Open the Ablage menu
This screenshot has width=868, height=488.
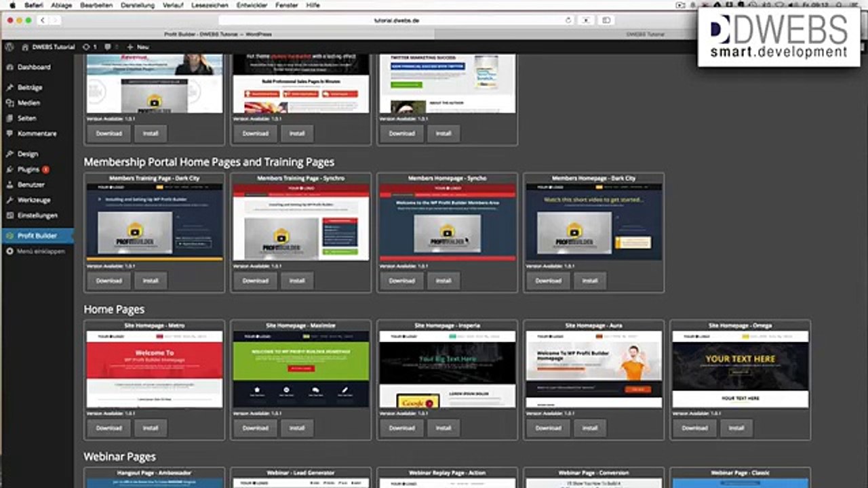(61, 5)
